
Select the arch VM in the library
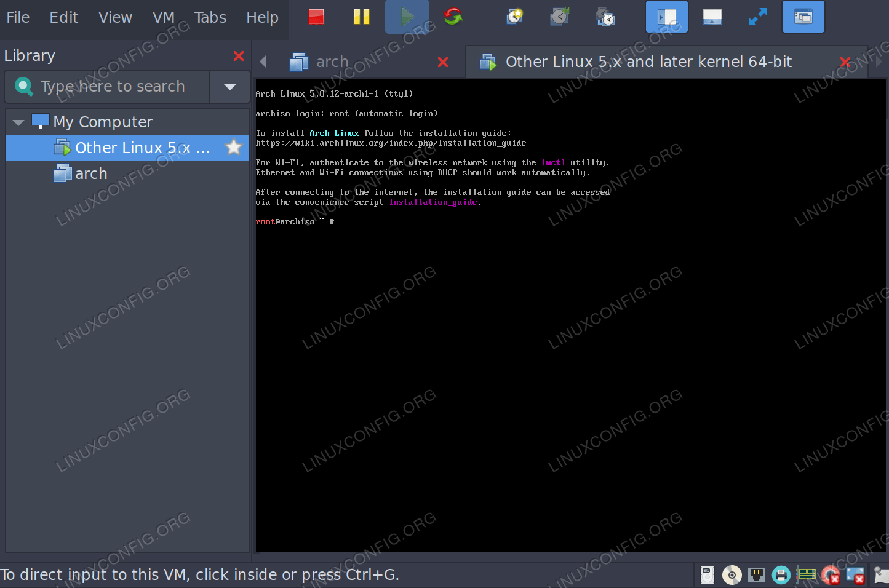91,173
